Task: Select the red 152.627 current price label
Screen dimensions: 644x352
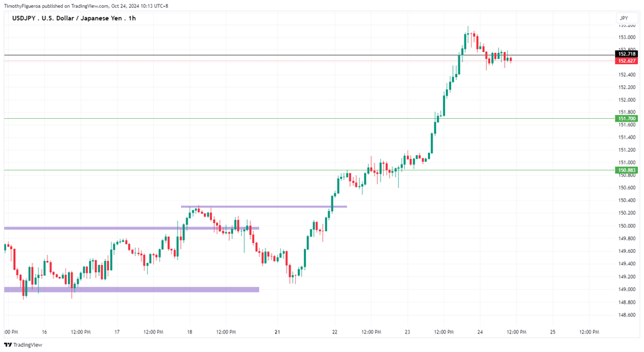Action: tap(626, 61)
